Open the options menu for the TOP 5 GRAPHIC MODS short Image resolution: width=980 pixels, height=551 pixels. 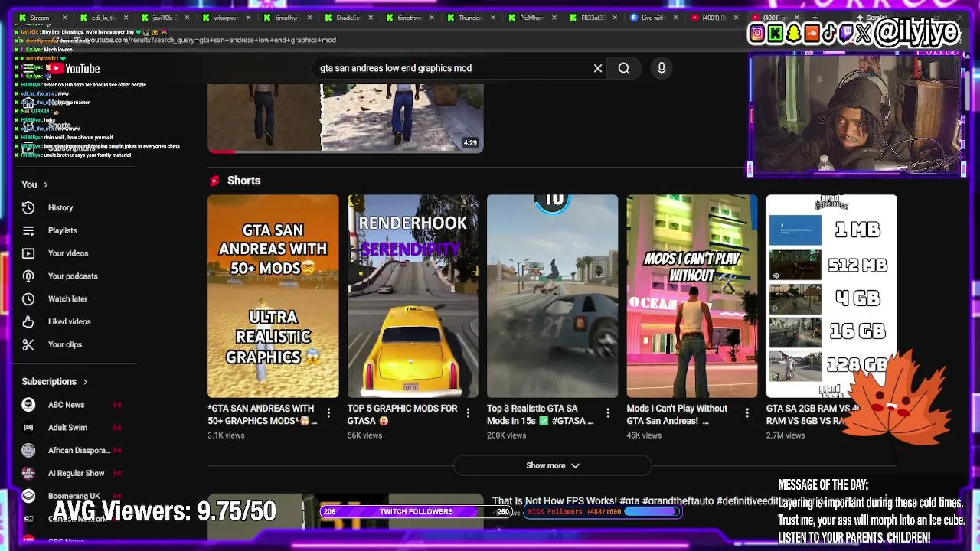tap(468, 413)
